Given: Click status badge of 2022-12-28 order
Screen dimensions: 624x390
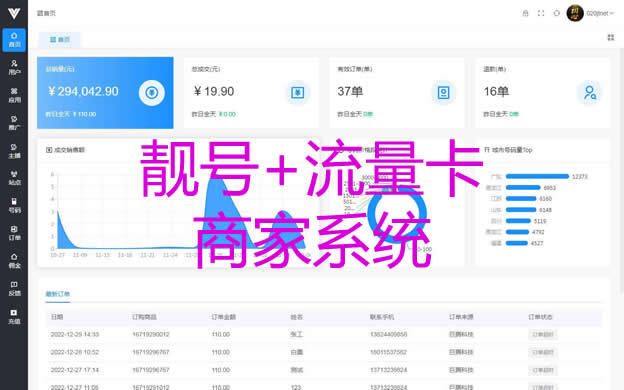Looking at the screenshot, I should point(543,352).
